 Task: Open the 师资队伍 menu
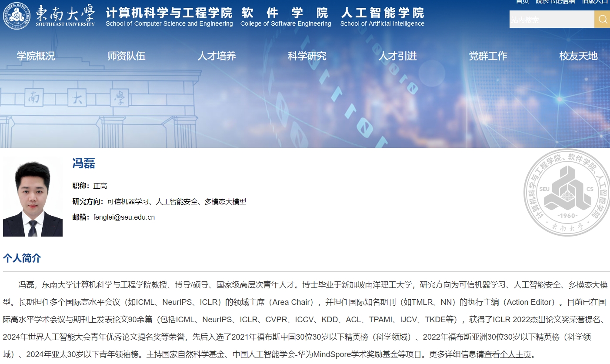point(127,56)
